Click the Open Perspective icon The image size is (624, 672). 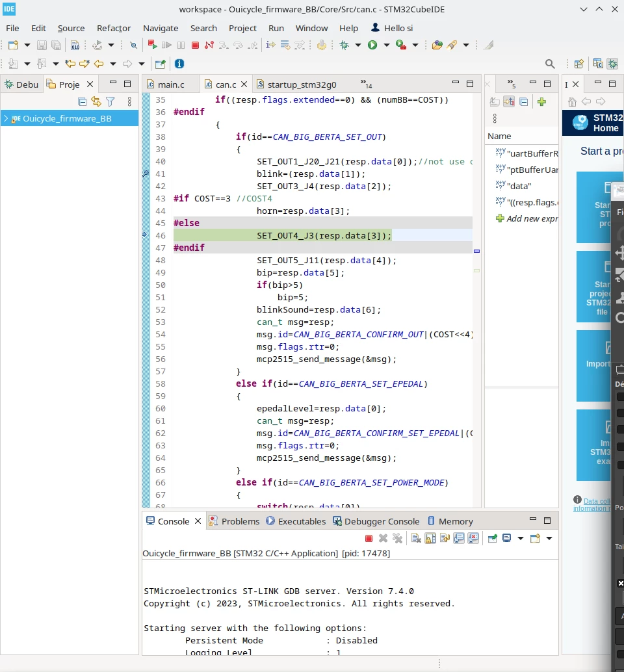point(578,64)
